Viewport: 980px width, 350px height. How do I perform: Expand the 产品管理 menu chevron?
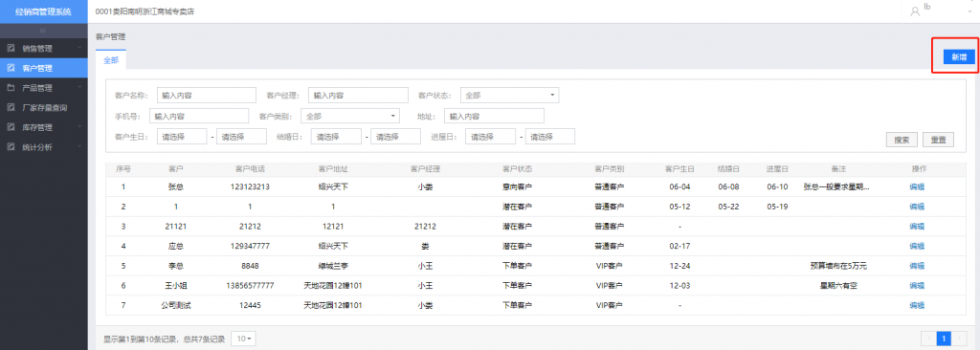click(x=79, y=88)
